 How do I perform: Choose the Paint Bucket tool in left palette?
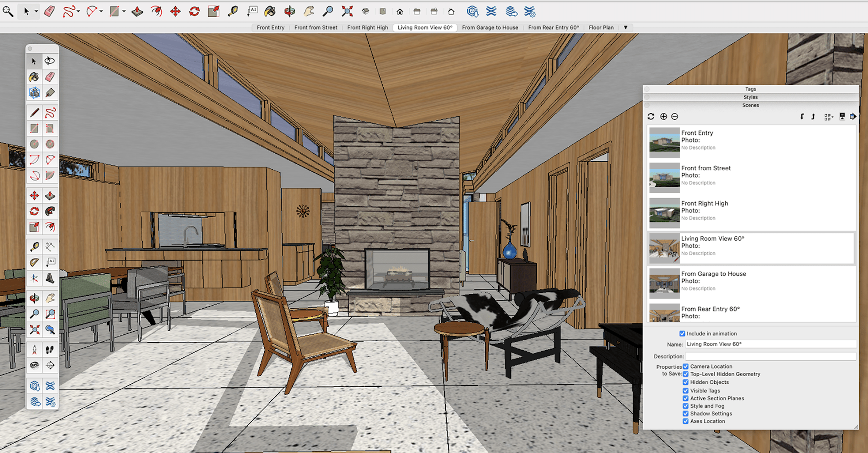(34, 77)
